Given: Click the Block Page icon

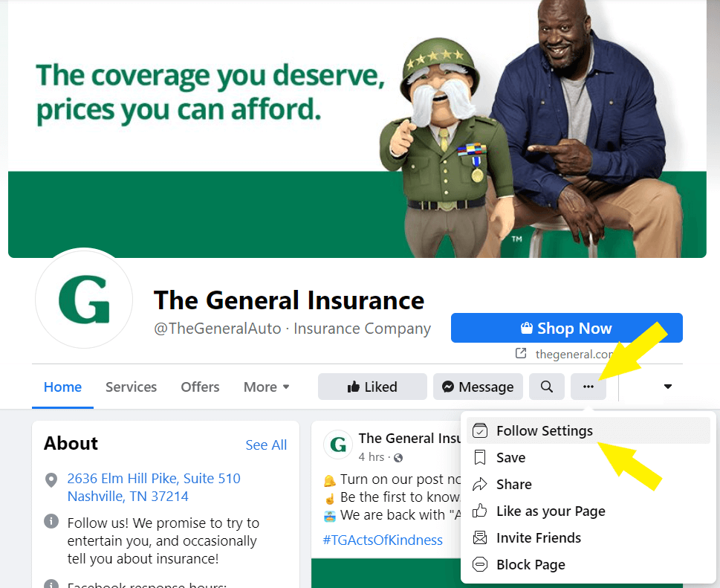Looking at the screenshot, I should pos(480,564).
